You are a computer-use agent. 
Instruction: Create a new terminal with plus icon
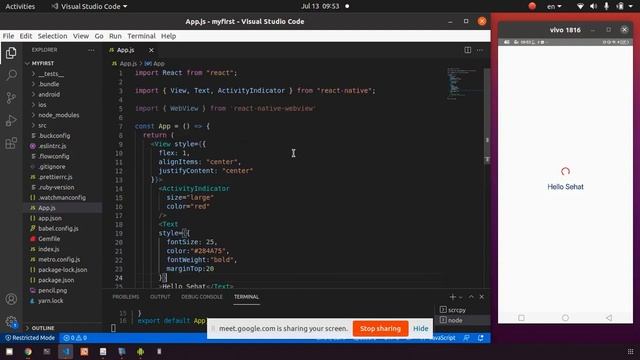(453, 297)
